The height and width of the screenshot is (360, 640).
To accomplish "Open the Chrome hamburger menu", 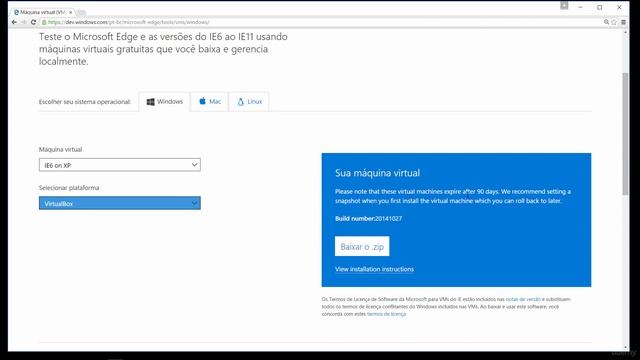I will click(623, 22).
